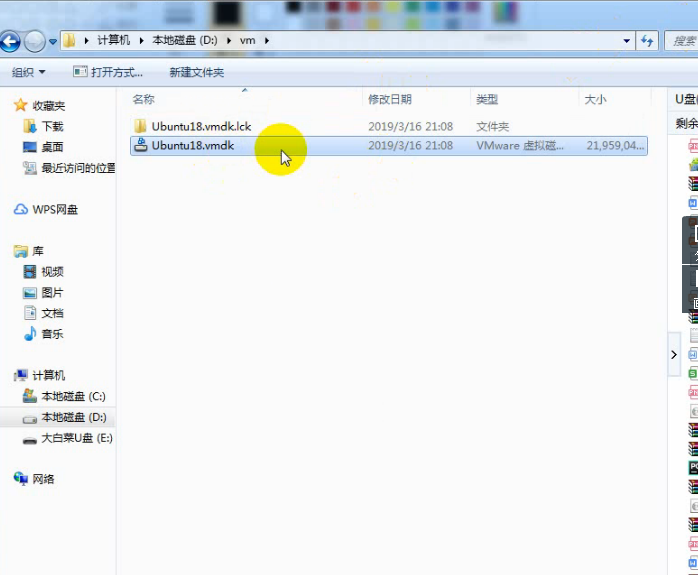
Task: Sort by the 大小 column header
Action: [x=595, y=99]
